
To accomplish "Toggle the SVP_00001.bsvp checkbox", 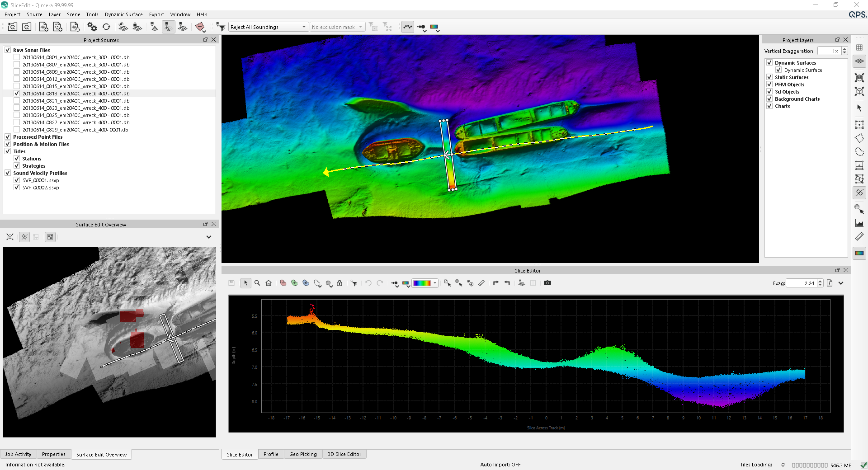I will (x=17, y=180).
